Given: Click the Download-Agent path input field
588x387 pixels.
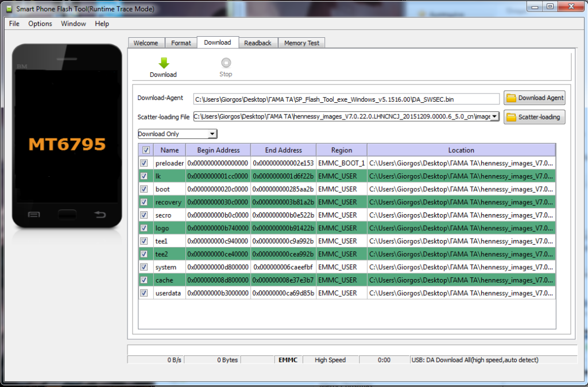Looking at the screenshot, I should coord(346,99).
